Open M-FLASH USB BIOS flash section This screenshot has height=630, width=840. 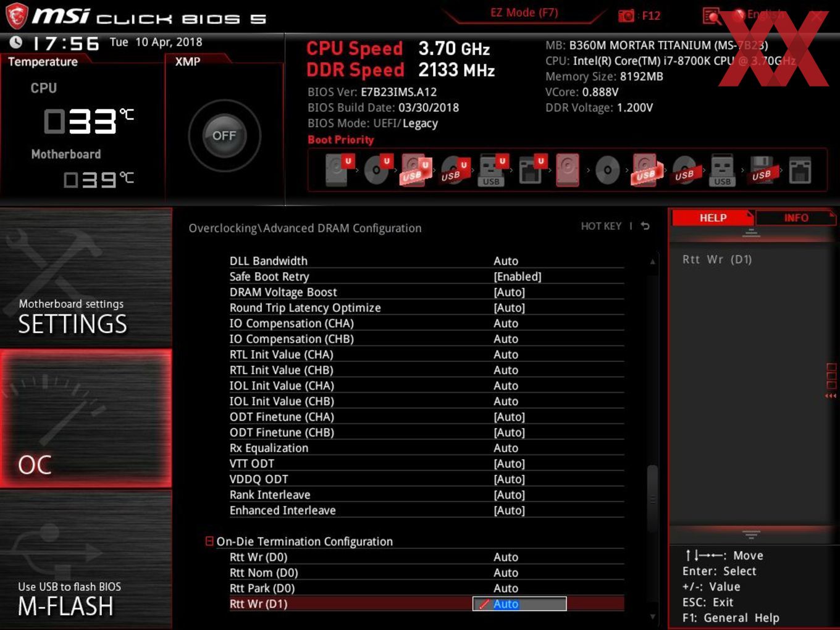(86, 560)
